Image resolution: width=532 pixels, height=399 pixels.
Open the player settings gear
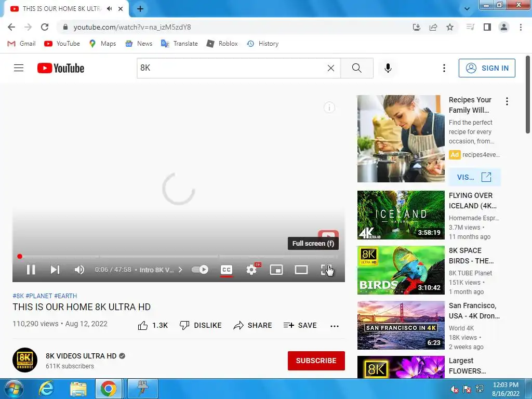[251, 270]
